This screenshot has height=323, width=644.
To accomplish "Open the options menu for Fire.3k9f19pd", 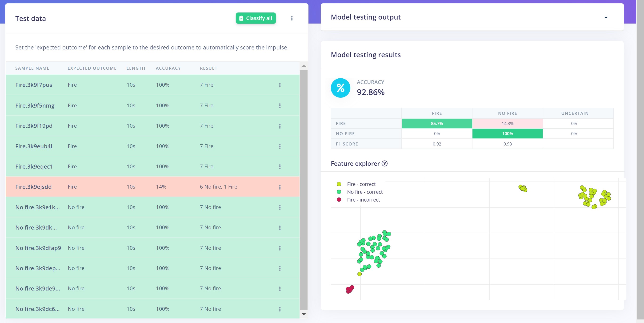I will 280,126.
